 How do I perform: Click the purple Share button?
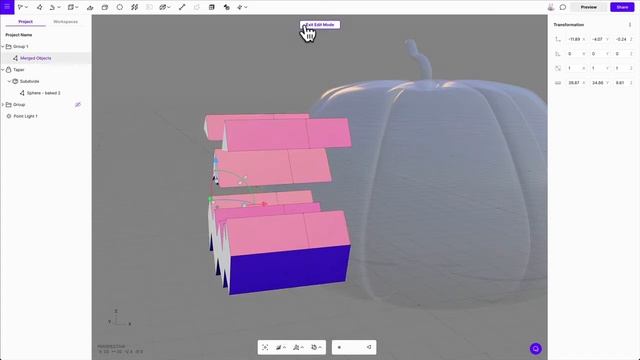coord(622,7)
